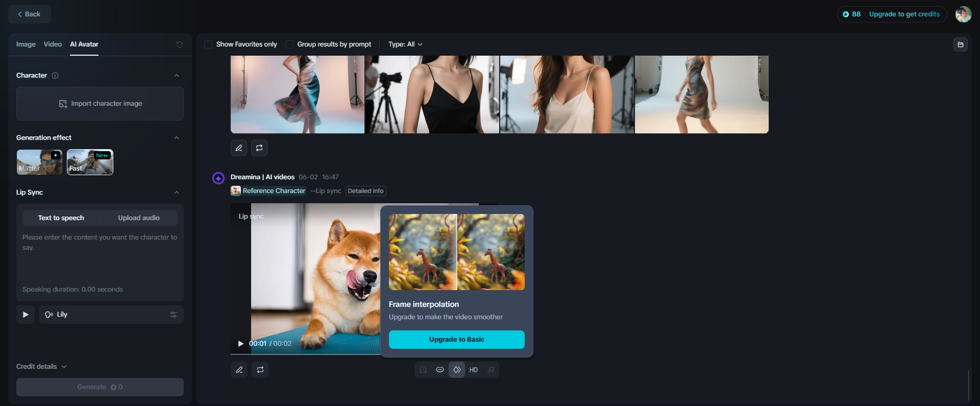Open the user profile avatar
The width and height of the screenshot is (980, 406).
point(963,14)
